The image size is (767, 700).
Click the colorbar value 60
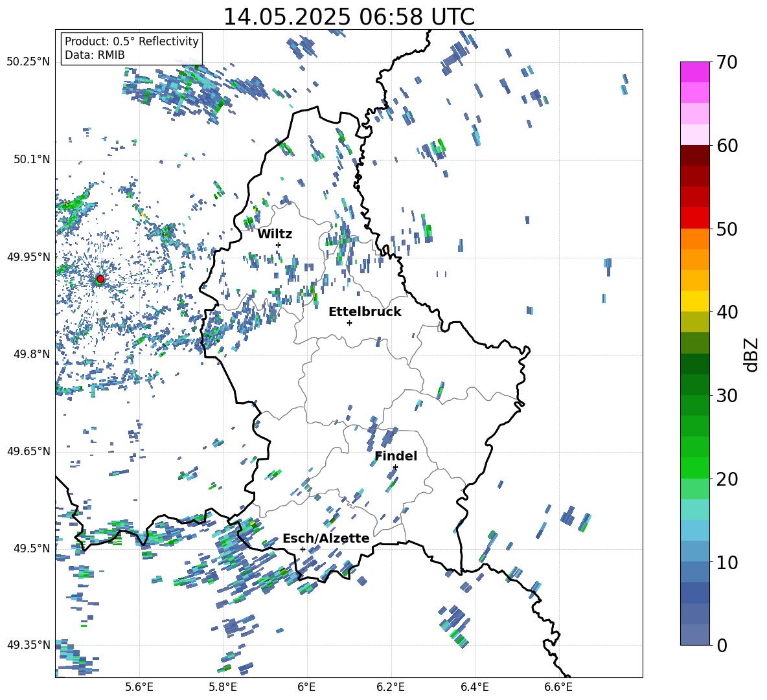pyautogui.click(x=726, y=146)
